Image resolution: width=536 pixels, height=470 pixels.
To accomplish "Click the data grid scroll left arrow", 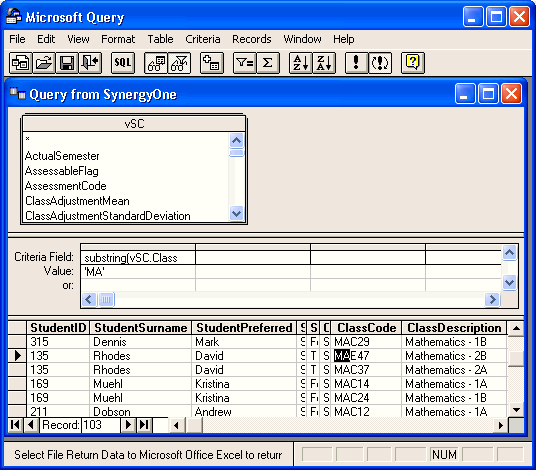I will point(176,425).
